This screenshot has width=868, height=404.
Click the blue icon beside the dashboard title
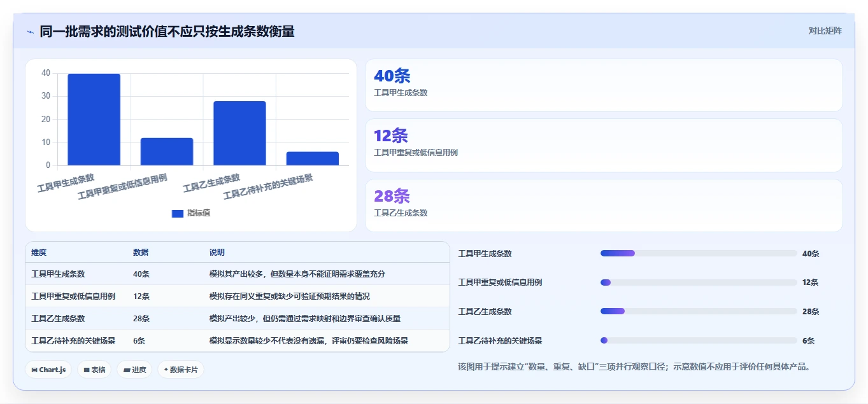[30, 32]
